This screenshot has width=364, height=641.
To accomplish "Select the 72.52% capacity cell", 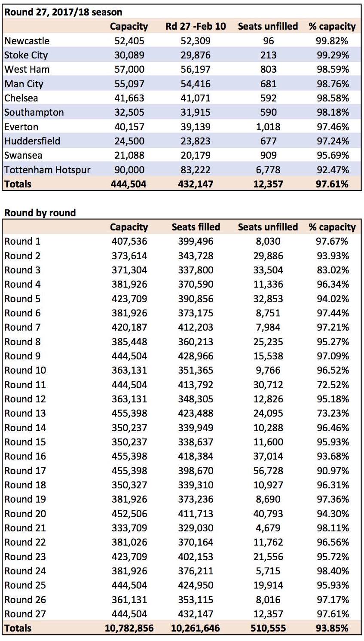I will pos(333,385).
